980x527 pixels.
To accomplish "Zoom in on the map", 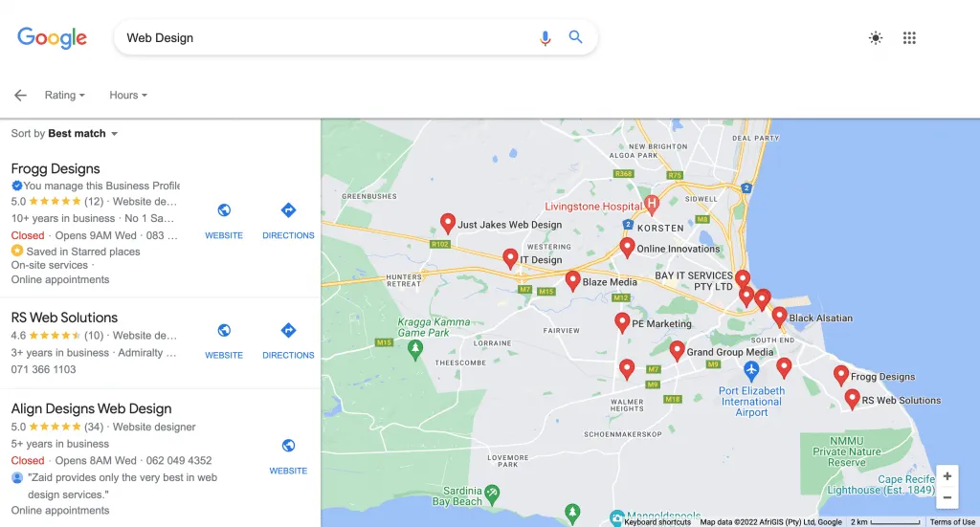I will [x=947, y=476].
